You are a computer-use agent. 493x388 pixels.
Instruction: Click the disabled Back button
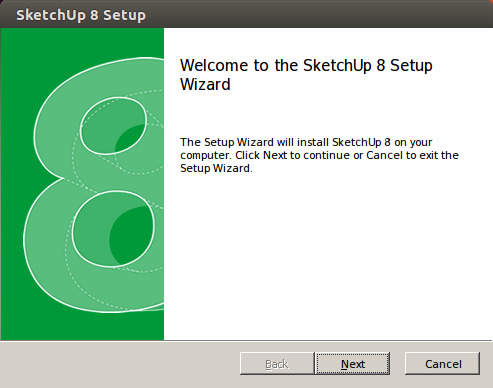tap(277, 364)
